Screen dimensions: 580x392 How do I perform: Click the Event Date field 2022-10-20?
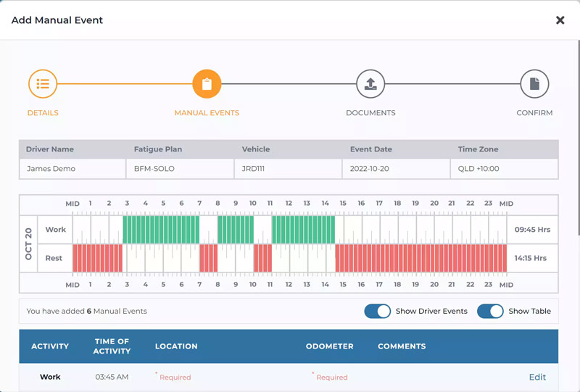click(396, 169)
